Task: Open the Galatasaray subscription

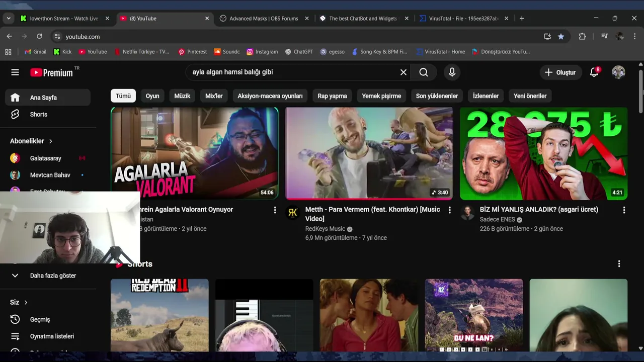Action: coord(48,158)
